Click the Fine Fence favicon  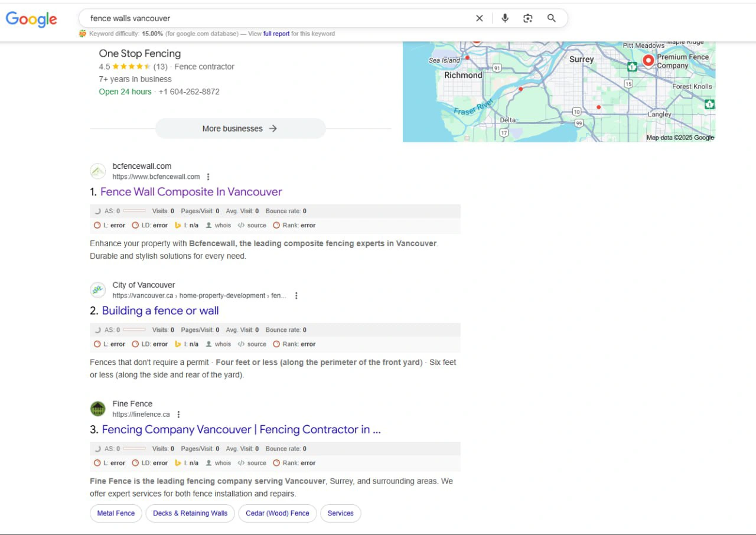(97, 409)
